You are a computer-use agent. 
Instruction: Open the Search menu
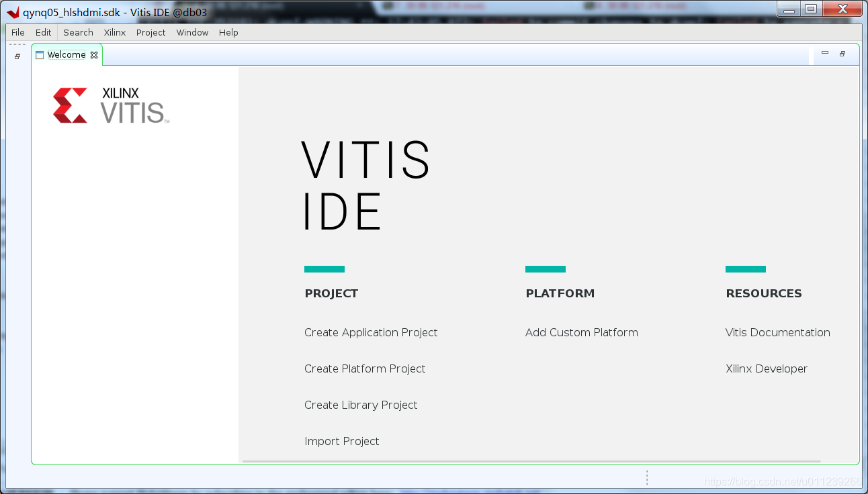78,32
